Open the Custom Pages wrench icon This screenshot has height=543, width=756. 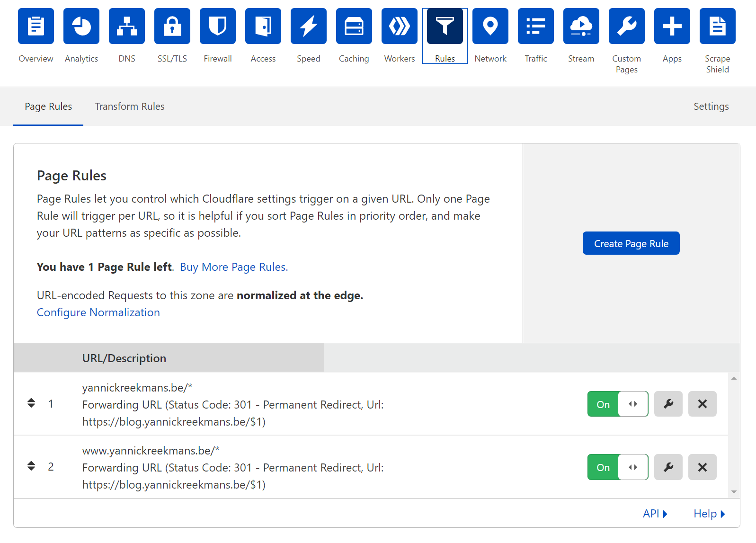(x=627, y=26)
